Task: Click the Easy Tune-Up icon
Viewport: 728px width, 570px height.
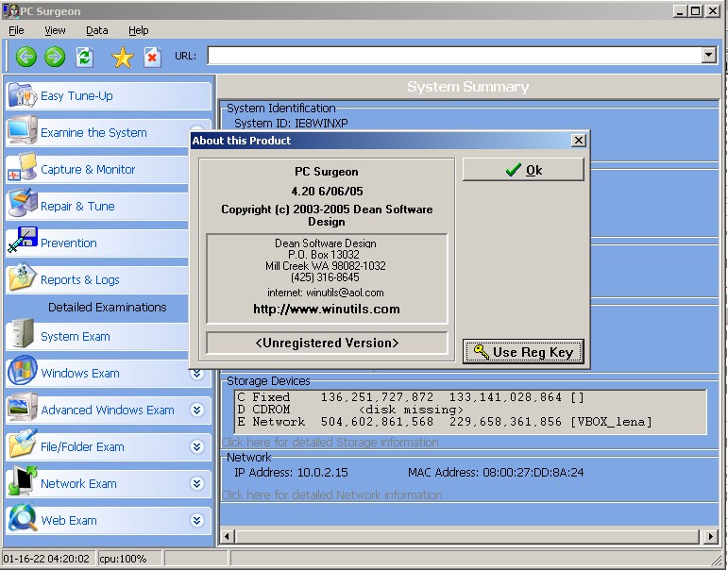Action: coord(23,95)
